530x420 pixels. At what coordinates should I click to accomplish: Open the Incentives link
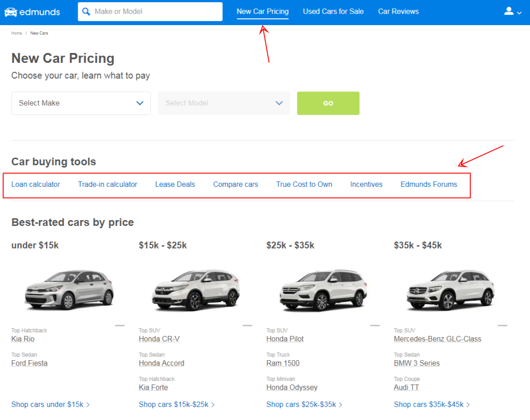[367, 184]
